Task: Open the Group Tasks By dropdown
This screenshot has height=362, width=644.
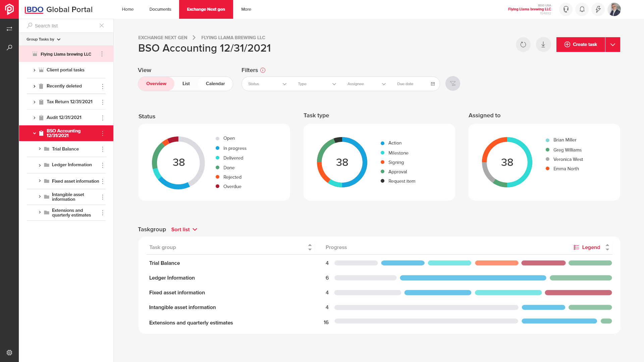Action: 44,39
